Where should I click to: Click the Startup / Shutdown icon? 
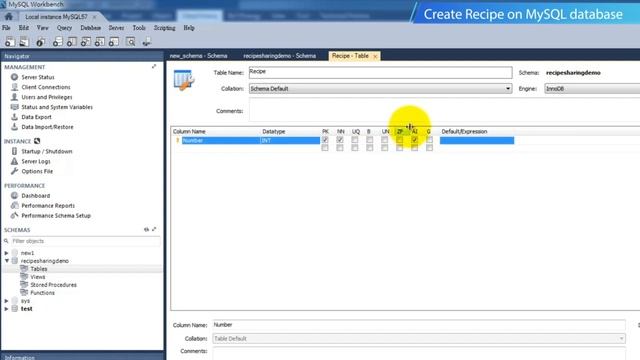pos(14,151)
